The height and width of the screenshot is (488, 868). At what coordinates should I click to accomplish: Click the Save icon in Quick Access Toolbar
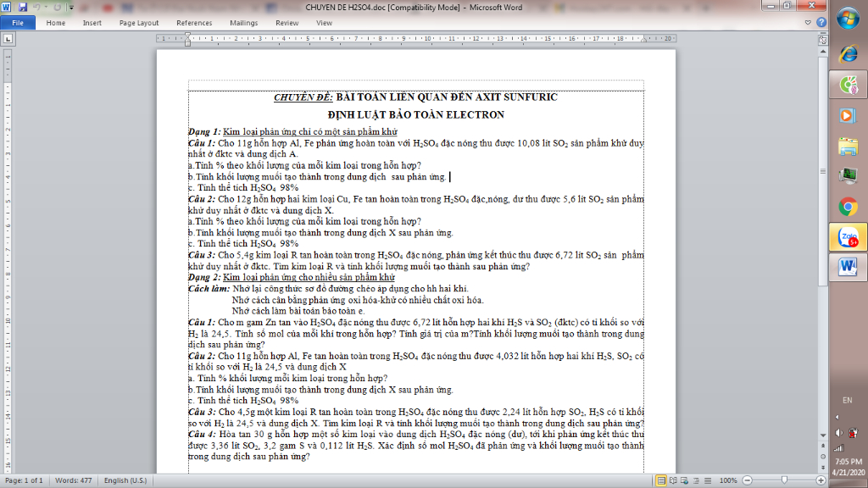coord(23,7)
